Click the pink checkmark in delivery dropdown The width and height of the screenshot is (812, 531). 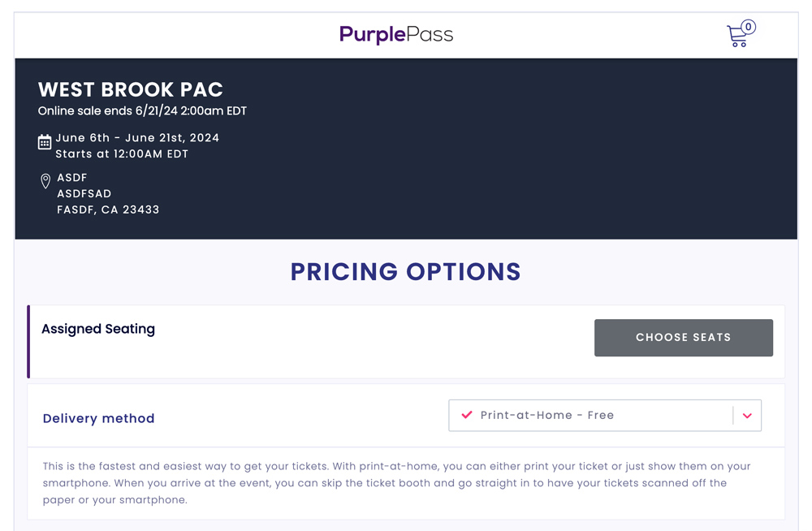point(467,414)
